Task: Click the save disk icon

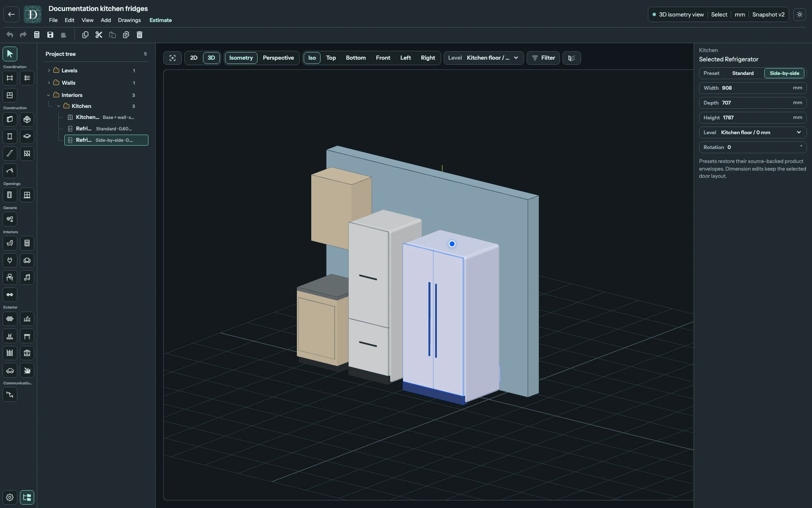Action: pyautogui.click(x=50, y=35)
